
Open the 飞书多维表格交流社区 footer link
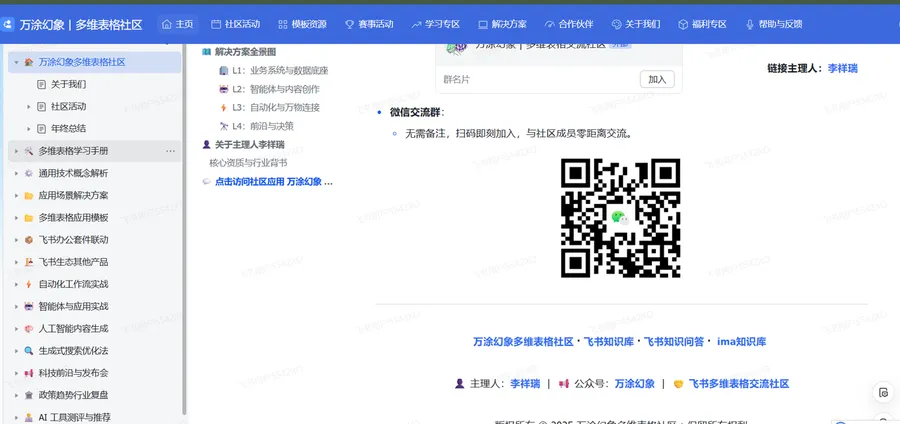(x=739, y=384)
